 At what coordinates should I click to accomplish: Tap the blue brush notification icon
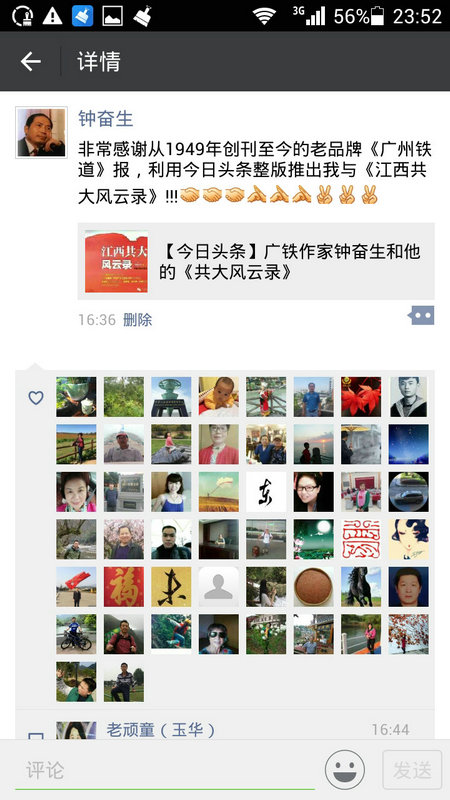(82, 16)
